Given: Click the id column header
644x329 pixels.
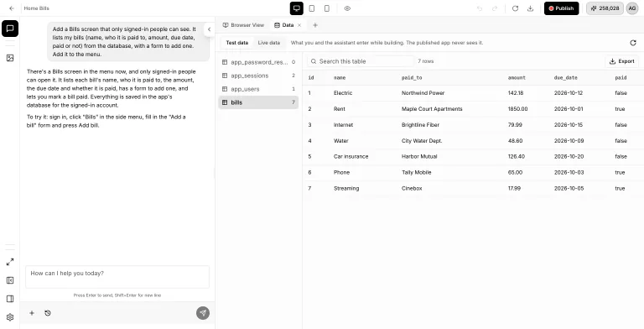Looking at the screenshot, I should [311, 78].
